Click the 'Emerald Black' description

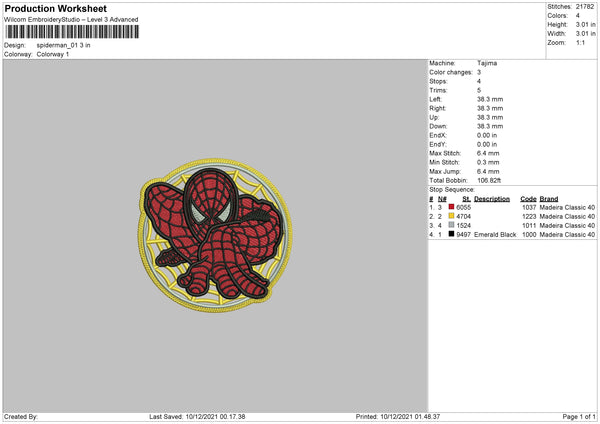[x=495, y=235]
